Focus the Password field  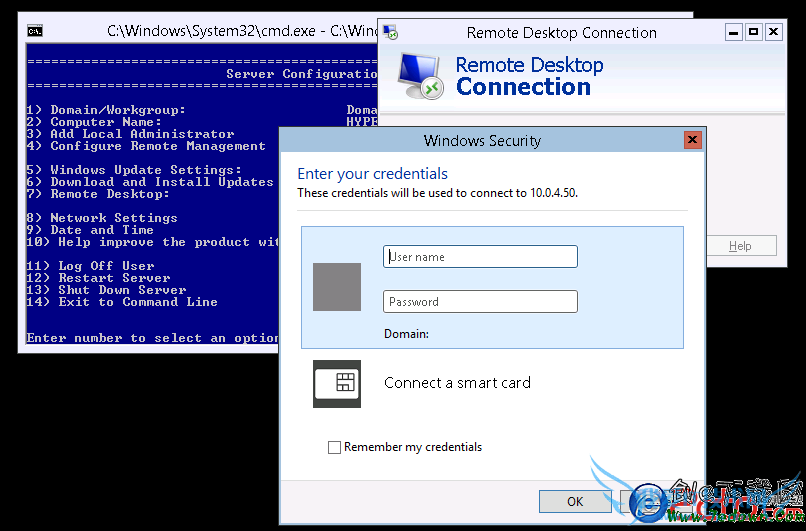click(480, 302)
